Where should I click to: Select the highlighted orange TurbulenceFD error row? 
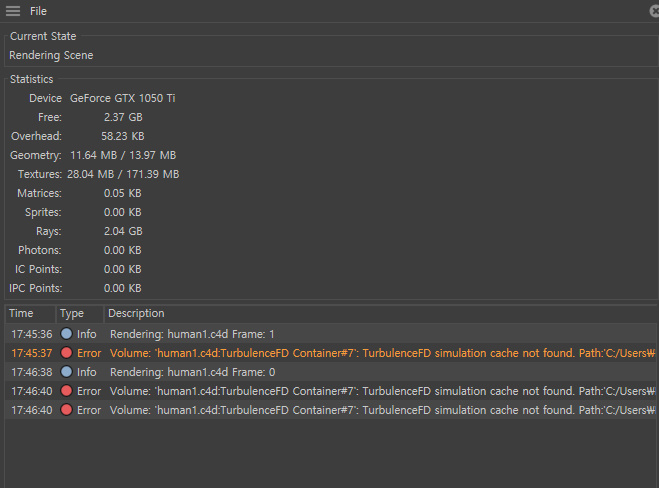point(331,353)
